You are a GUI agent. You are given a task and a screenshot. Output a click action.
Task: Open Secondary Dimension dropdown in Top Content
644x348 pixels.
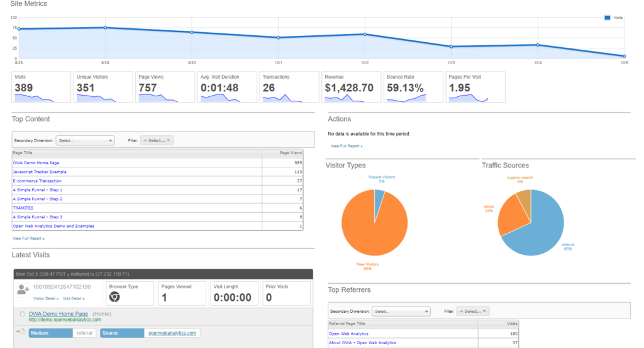point(85,141)
